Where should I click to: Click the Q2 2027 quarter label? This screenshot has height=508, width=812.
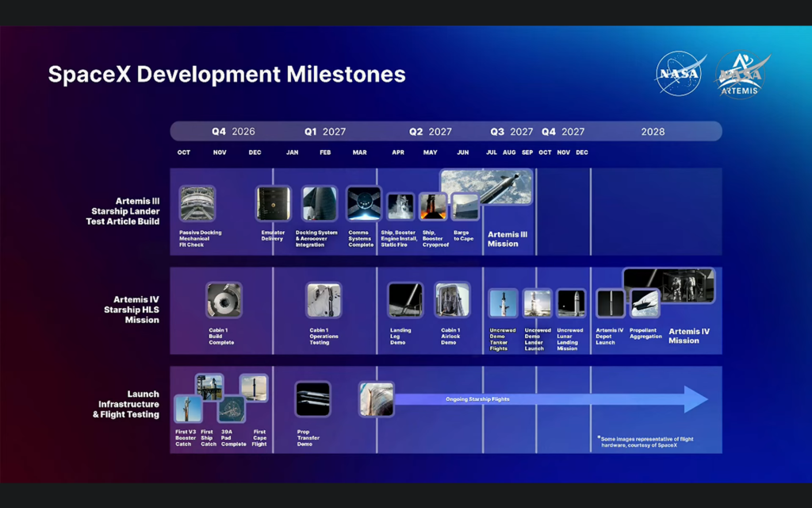pyautogui.click(x=431, y=132)
